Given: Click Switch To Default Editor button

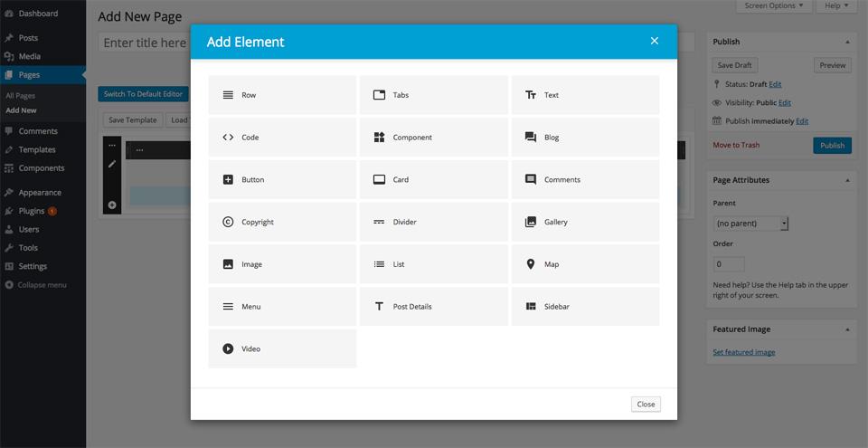Looking at the screenshot, I should pyautogui.click(x=144, y=94).
